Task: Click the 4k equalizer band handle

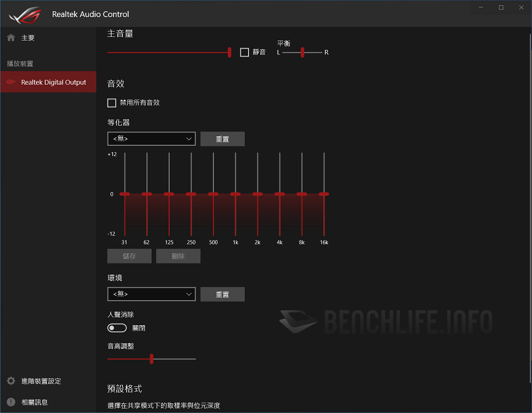Action: [x=280, y=194]
